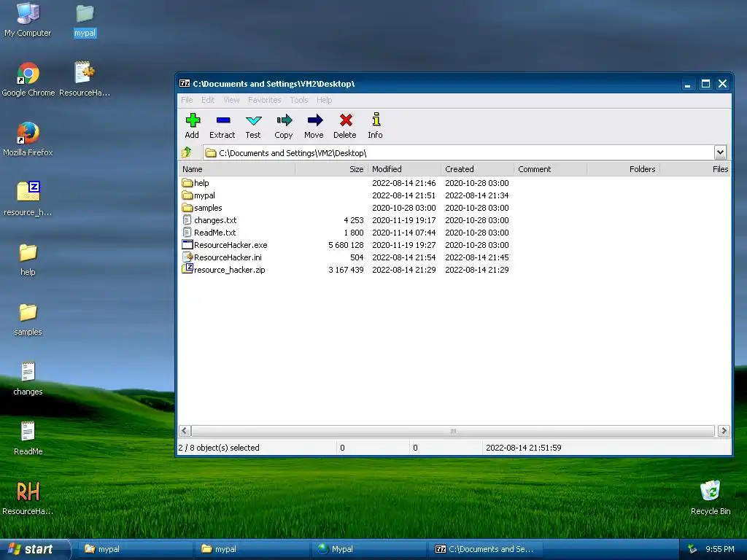Image resolution: width=747 pixels, height=560 pixels.
Task: Sort by the Modified column header
Action: [x=404, y=169]
